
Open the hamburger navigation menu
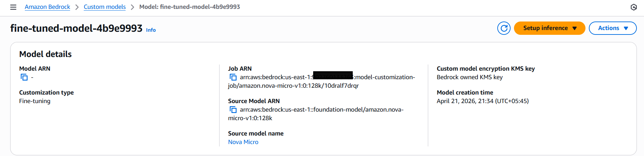point(13,7)
